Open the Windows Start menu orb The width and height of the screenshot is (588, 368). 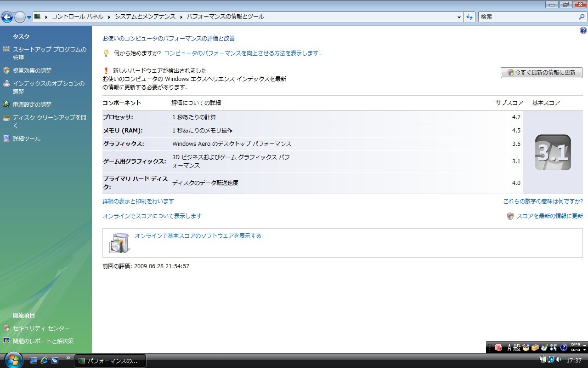tap(13, 359)
